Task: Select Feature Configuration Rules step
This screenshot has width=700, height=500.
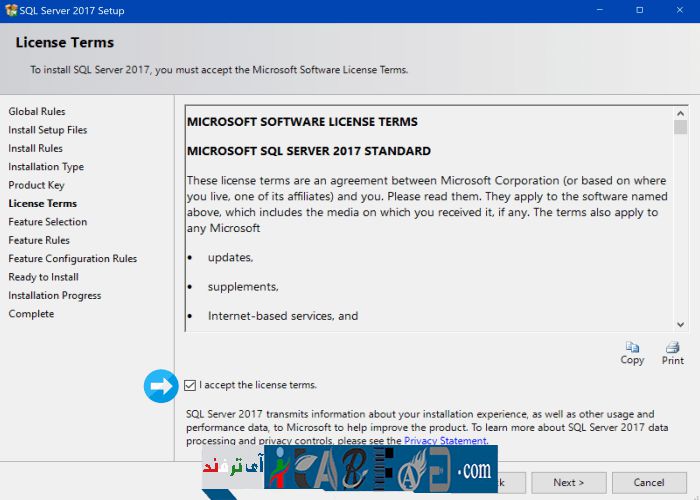Action: [x=73, y=258]
